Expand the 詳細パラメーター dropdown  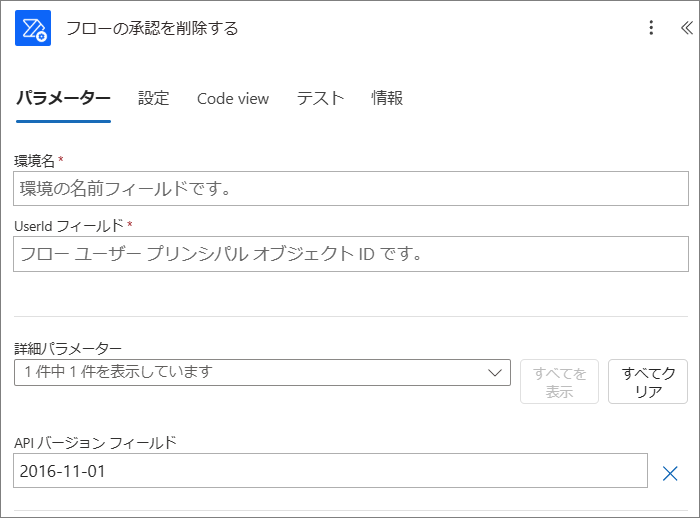(x=262, y=372)
